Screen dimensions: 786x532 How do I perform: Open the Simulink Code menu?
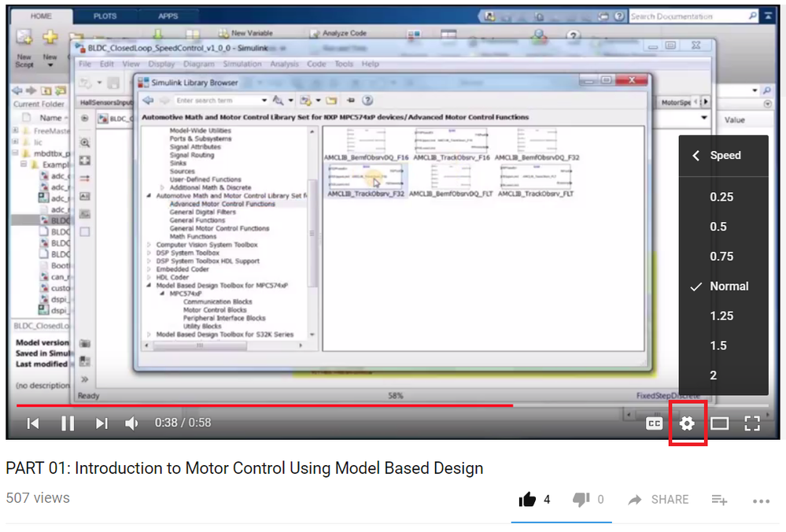coord(316,64)
